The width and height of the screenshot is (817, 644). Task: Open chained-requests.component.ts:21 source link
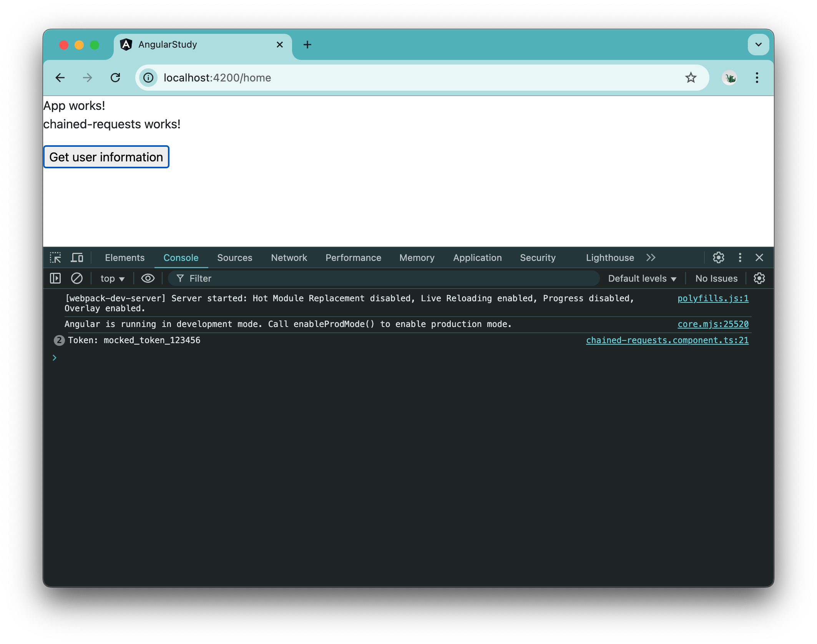click(667, 340)
